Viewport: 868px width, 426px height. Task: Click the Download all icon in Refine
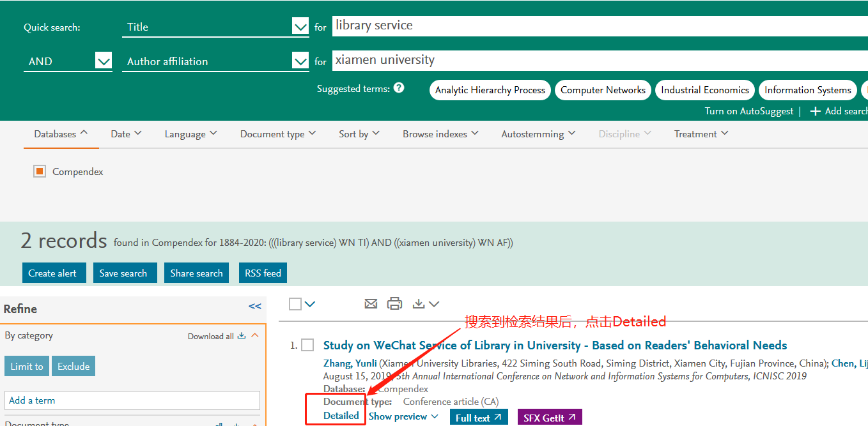click(241, 336)
